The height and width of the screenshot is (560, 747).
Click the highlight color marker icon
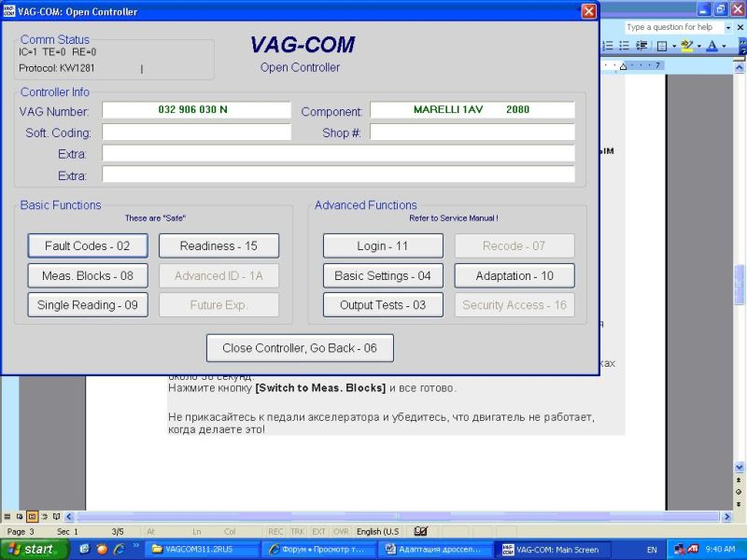686,46
